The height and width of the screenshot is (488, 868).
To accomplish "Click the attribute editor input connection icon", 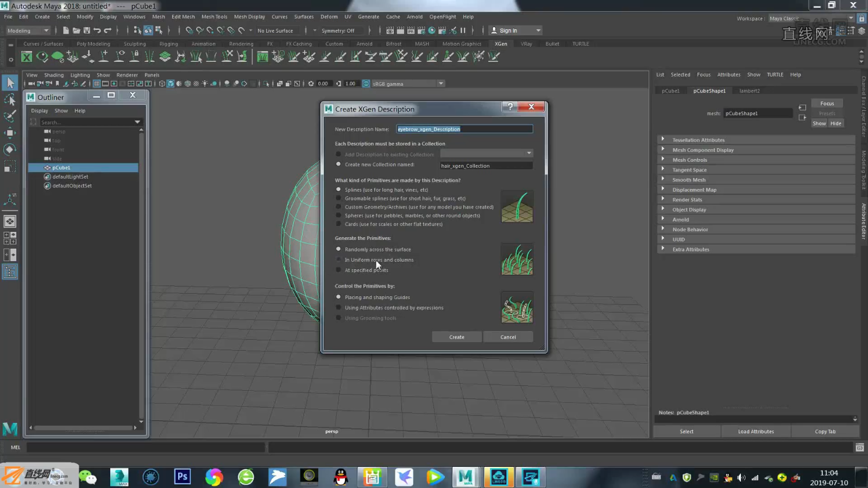I will coord(802,107).
